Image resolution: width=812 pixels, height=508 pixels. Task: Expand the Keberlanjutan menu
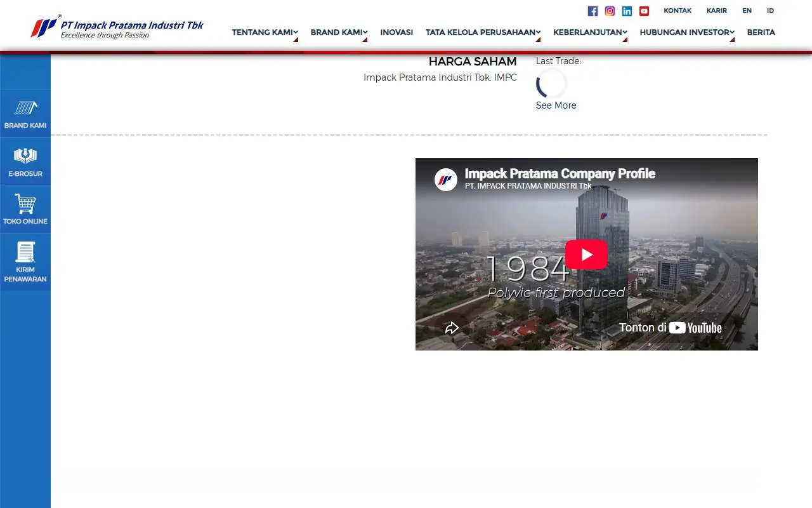click(x=590, y=32)
